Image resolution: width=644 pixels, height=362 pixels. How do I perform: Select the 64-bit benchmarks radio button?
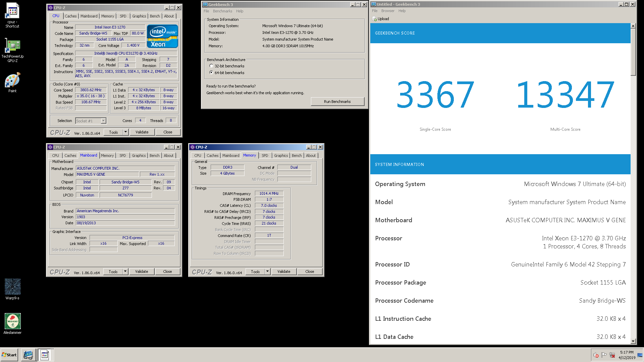coord(211,72)
